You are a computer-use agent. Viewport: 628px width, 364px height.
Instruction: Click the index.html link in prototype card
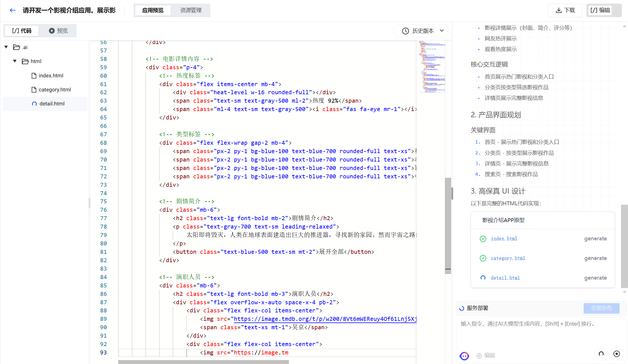coord(504,239)
